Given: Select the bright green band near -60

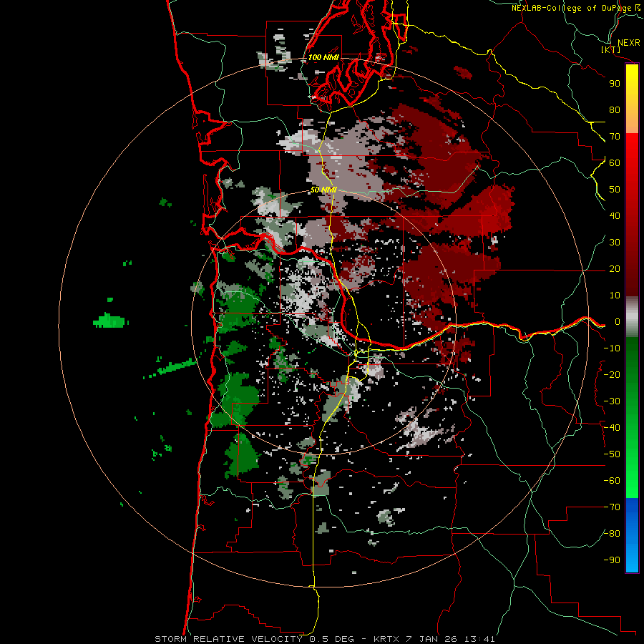Looking at the screenshot, I should coord(632,482).
